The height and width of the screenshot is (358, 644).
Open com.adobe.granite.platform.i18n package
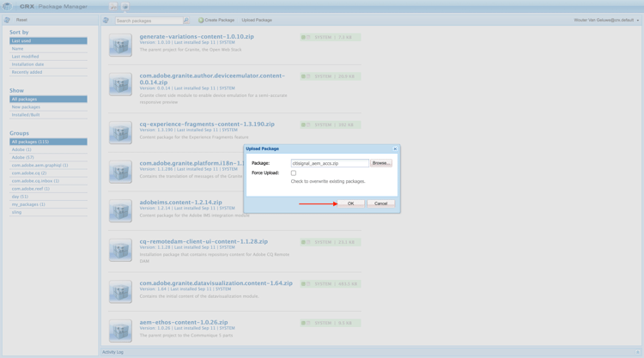191,163
